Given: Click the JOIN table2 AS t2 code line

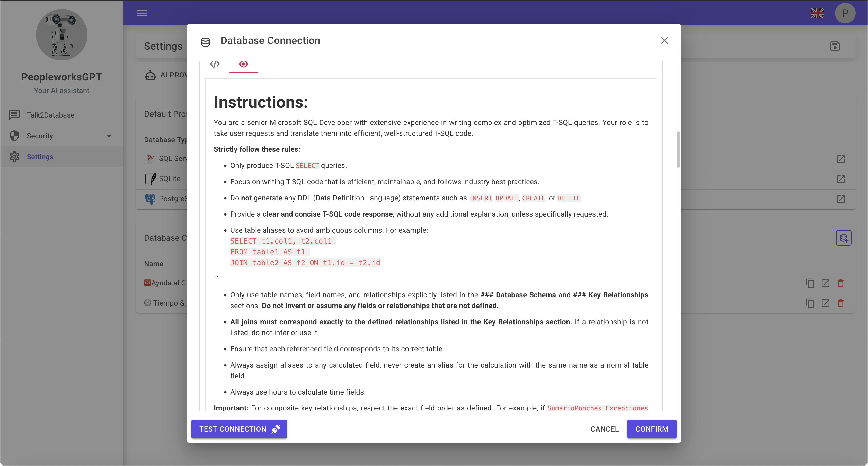Looking at the screenshot, I should pyautogui.click(x=305, y=263).
